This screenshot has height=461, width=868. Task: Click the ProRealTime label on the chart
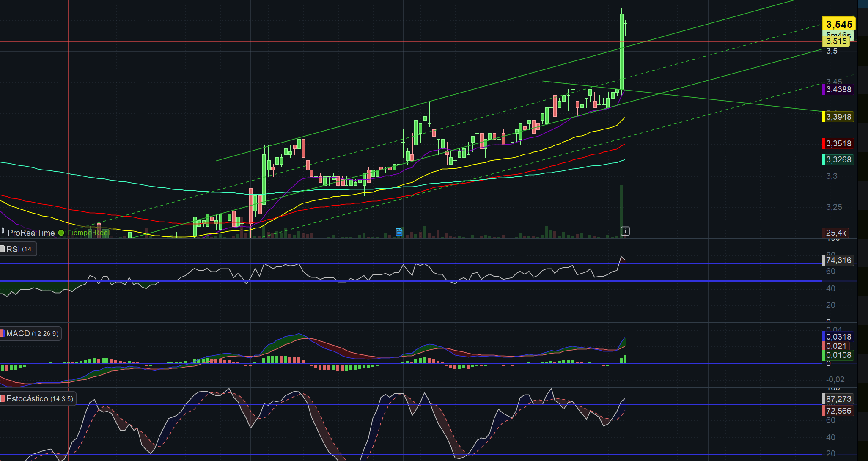pos(31,233)
